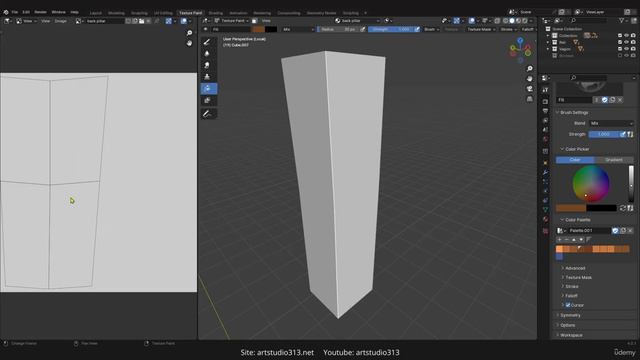Screen dimensions: 640x360
Task: Click the 3D viewport pan hand icon
Action: 529,78
